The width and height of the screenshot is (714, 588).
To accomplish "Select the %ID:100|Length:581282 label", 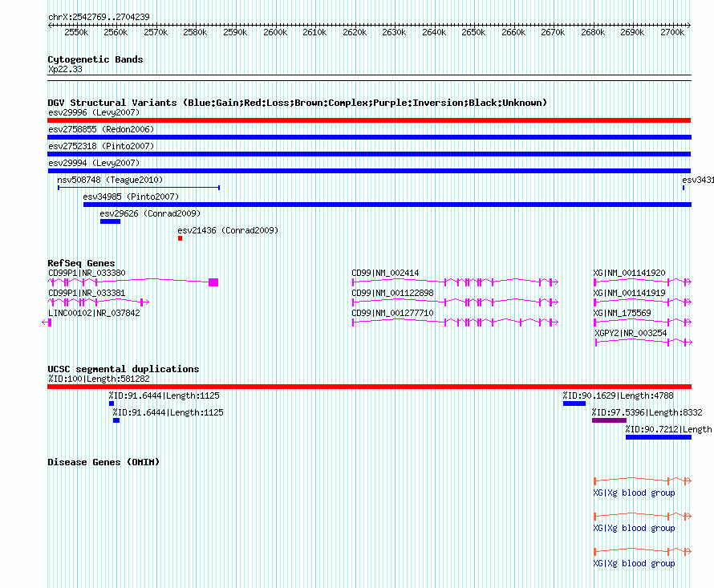I will 99,379.
